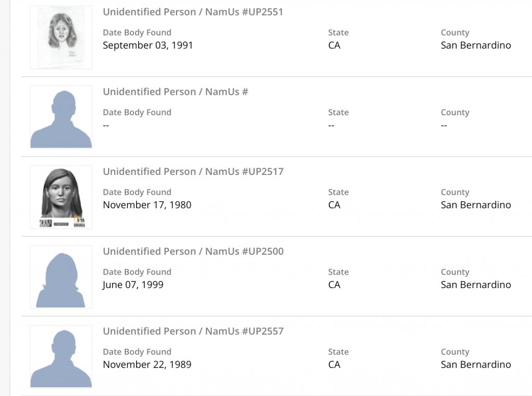Click San Bernardino county in the UP2500 row

click(475, 285)
